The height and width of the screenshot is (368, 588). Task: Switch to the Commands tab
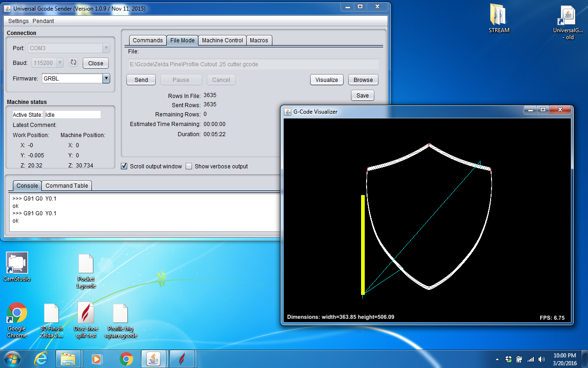[x=147, y=40]
